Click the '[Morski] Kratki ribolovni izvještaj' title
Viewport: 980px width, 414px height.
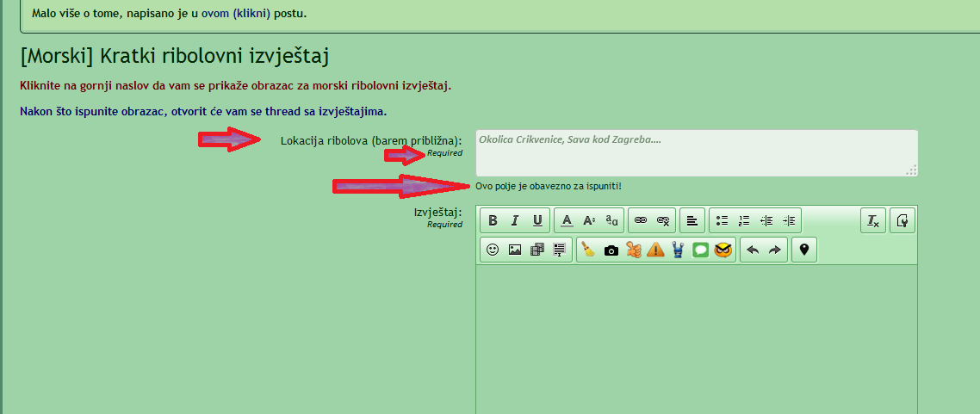(175, 56)
